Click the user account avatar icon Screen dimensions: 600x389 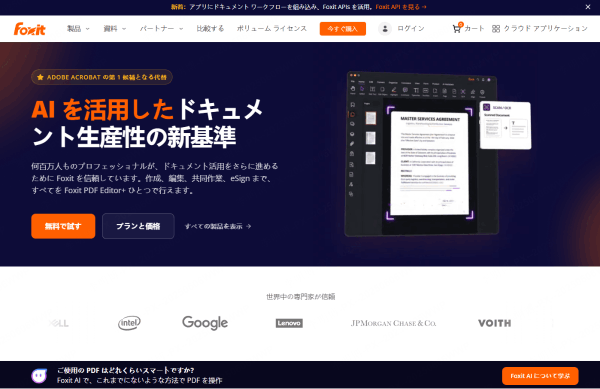tap(385, 29)
